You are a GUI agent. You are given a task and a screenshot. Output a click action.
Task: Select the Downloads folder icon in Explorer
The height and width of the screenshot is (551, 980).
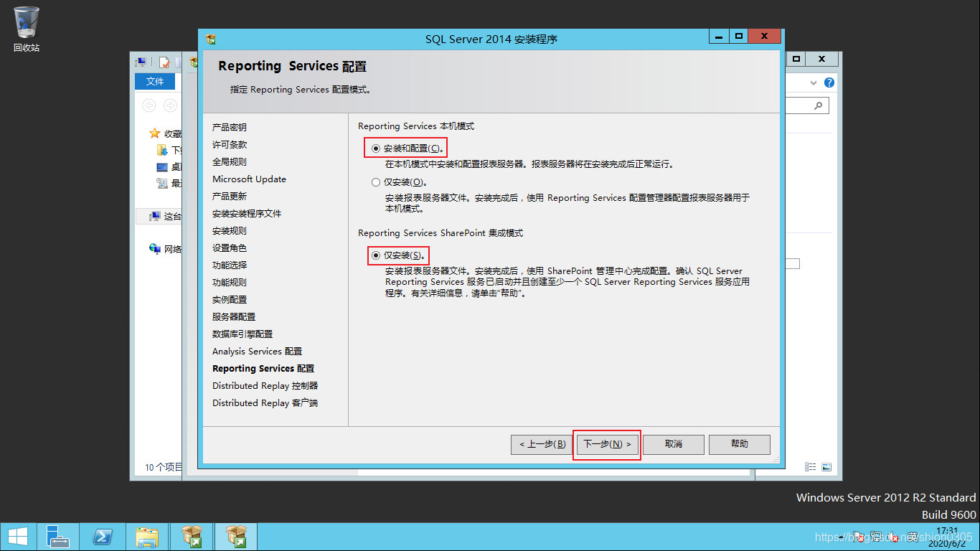point(162,150)
